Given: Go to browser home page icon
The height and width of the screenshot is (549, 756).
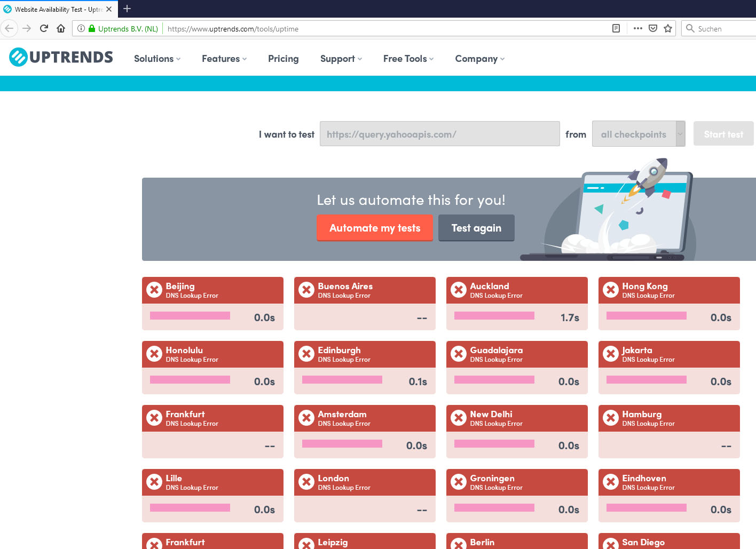Looking at the screenshot, I should 61,29.
